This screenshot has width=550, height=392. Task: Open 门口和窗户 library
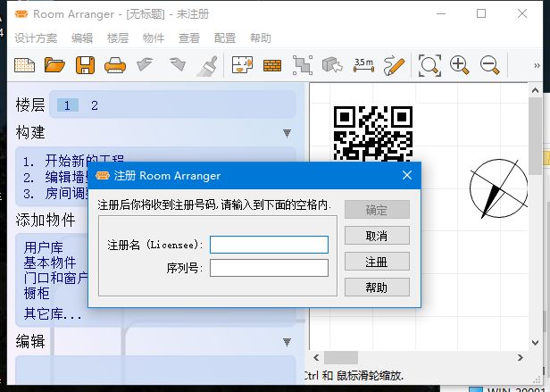55,278
